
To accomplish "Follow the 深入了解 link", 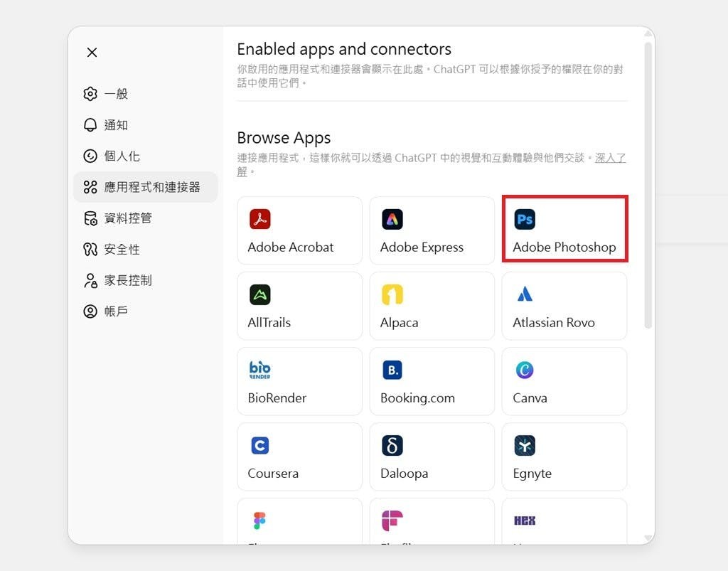I will click(610, 158).
